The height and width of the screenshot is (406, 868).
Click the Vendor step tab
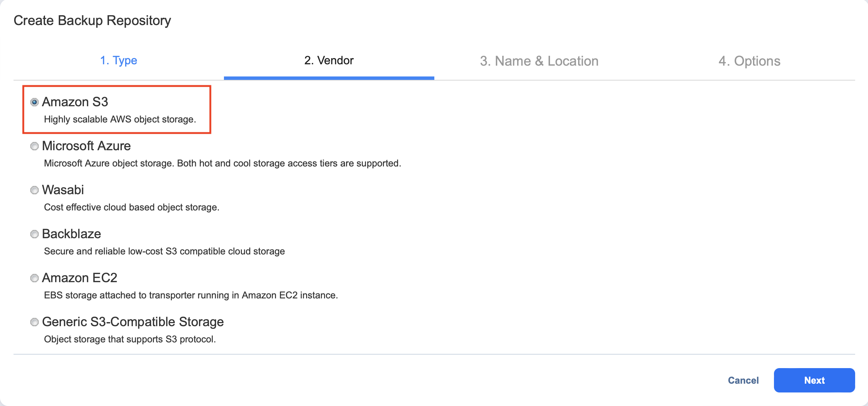click(x=329, y=61)
